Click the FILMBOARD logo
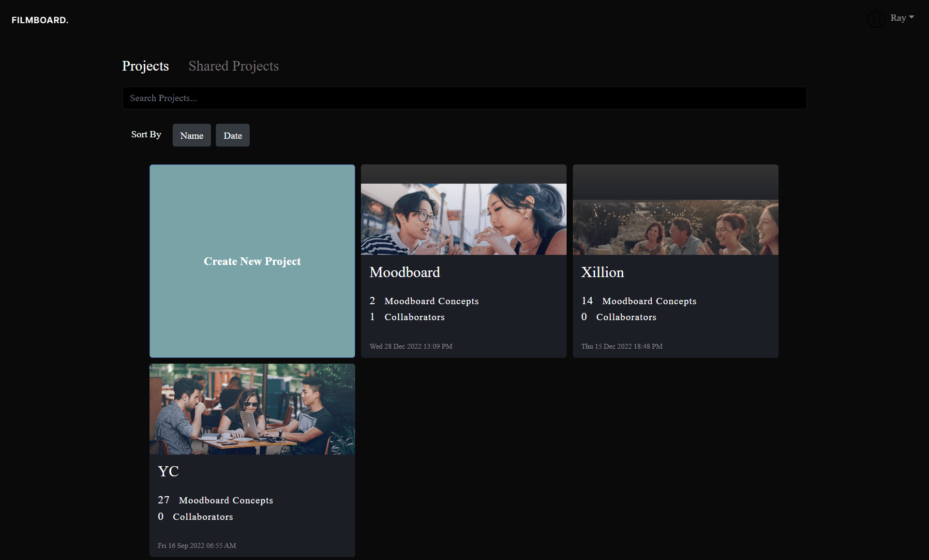The image size is (929, 560). click(40, 20)
